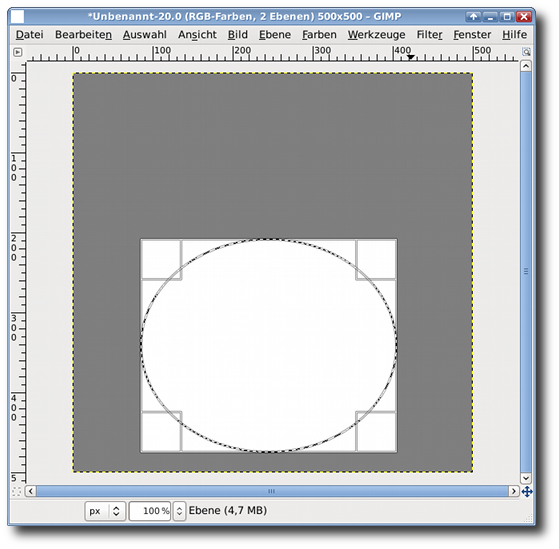Open the Ebene menu

[275, 35]
